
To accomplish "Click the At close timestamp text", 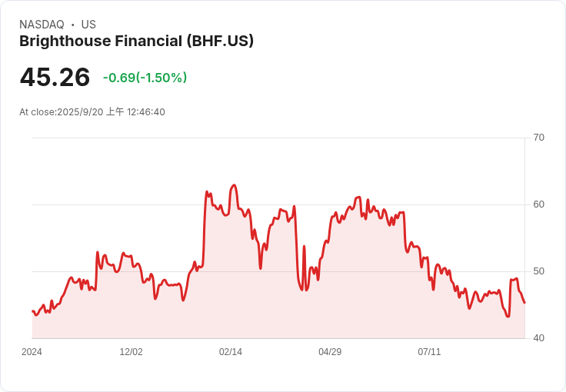I will [x=92, y=111].
